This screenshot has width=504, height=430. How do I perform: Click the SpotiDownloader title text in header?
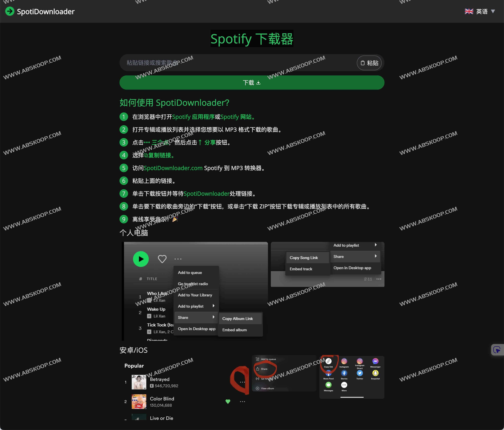pos(46,11)
